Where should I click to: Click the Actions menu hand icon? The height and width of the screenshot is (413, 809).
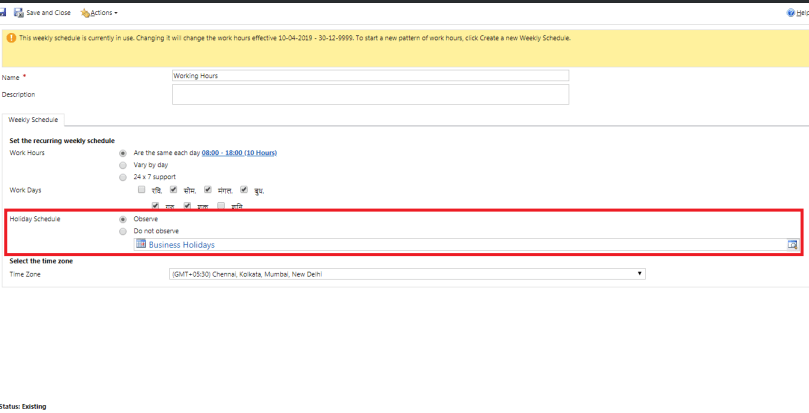point(85,12)
